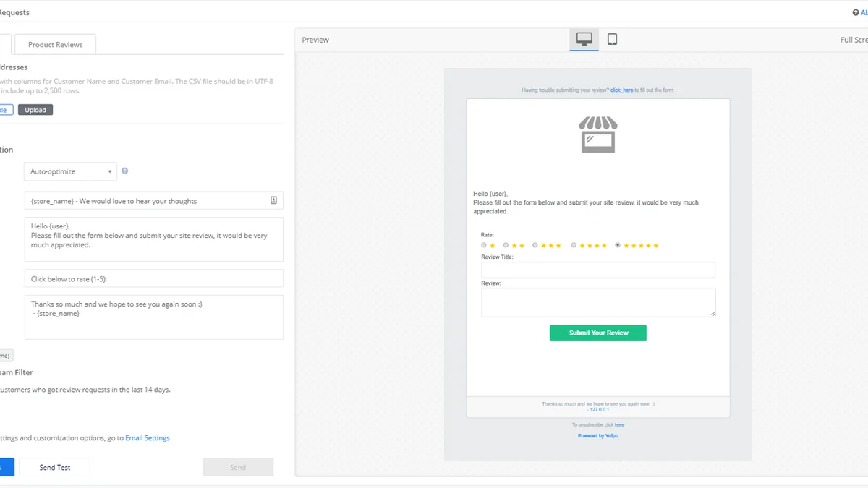Viewport: 868px width, 488px height.
Task: Click insert-variable icon inside subject field
Action: coord(273,200)
